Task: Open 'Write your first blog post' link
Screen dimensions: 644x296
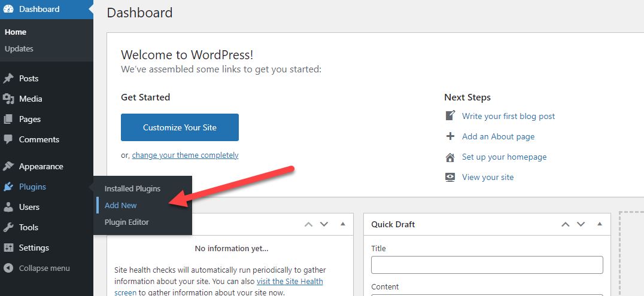Action: tap(508, 116)
